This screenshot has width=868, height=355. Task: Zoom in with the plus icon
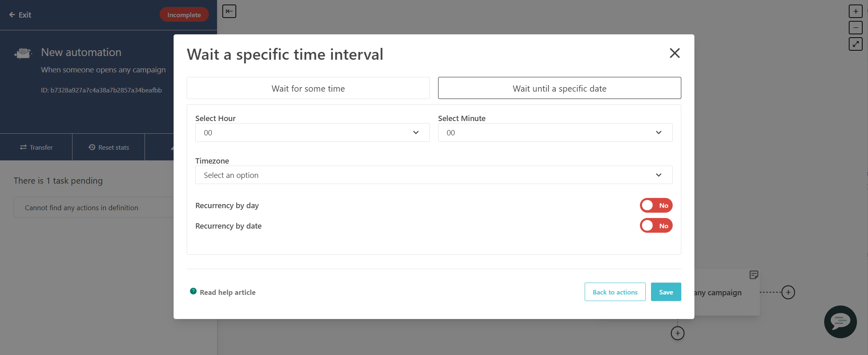point(855,11)
